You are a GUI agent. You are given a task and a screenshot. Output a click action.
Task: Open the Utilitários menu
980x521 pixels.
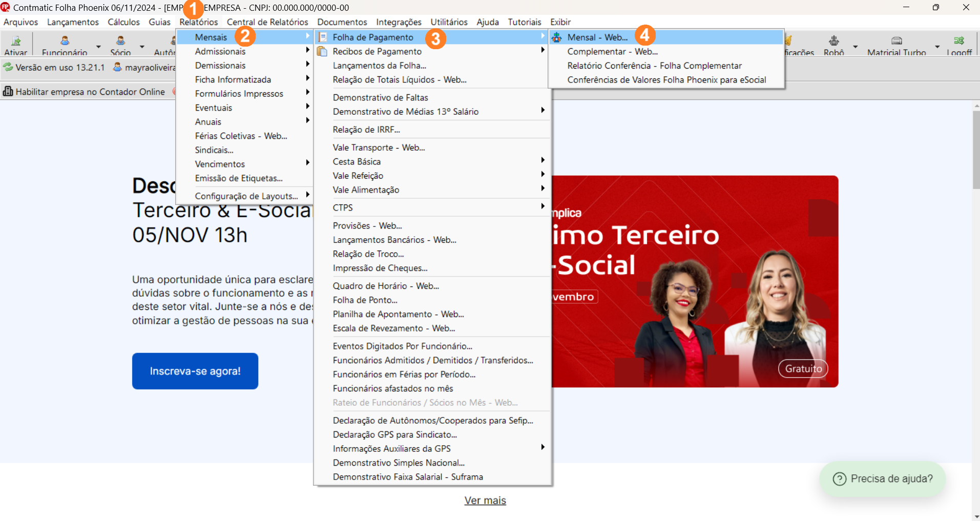449,22
